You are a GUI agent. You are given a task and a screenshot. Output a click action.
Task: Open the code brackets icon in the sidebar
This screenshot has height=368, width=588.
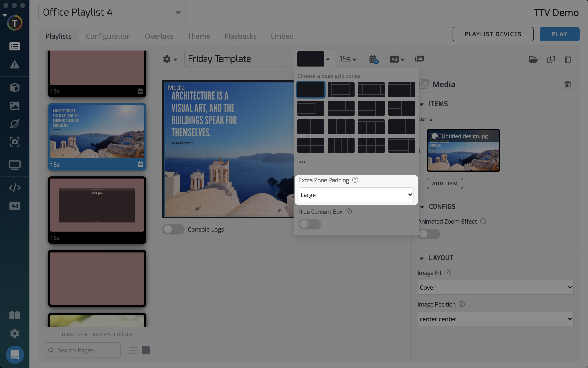[15, 188]
